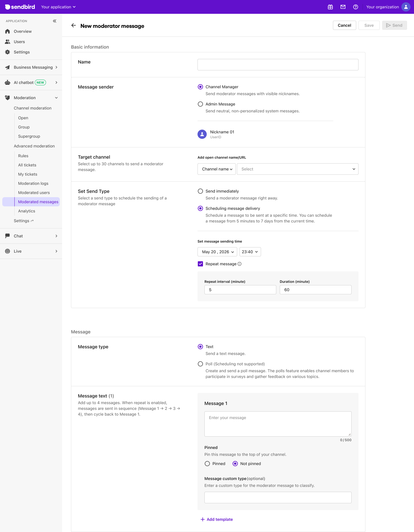Collapse the sidebar with double chevron icon
414x532 pixels.
(55, 21)
